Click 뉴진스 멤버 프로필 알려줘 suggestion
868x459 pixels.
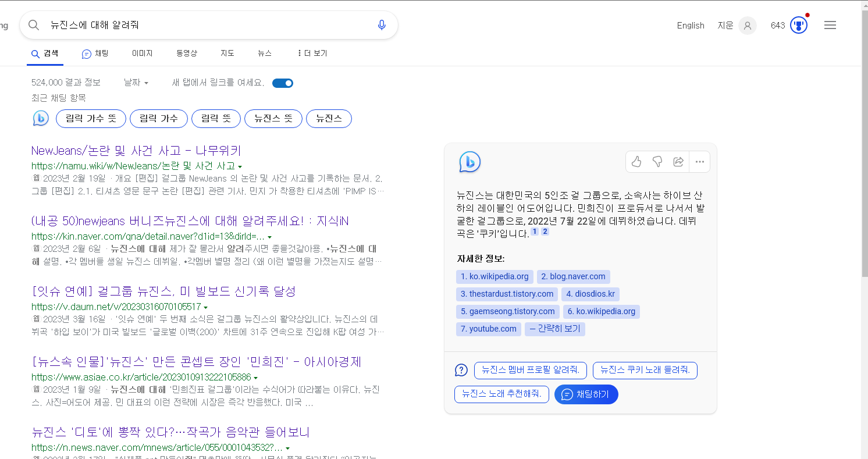click(531, 370)
